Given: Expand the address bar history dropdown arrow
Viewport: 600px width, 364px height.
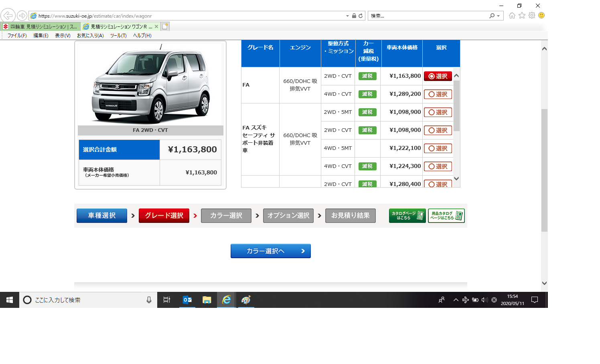Looking at the screenshot, I should pos(347,16).
